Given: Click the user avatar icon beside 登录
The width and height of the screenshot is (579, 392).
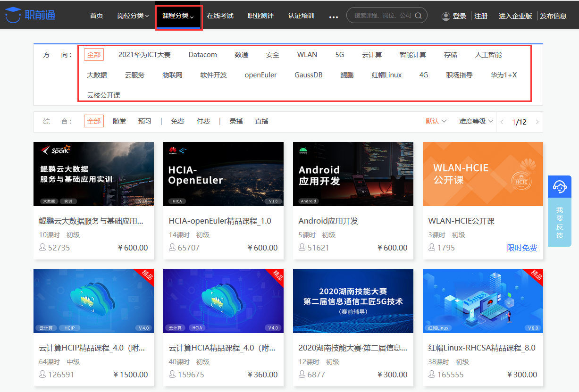Looking at the screenshot, I should [445, 16].
